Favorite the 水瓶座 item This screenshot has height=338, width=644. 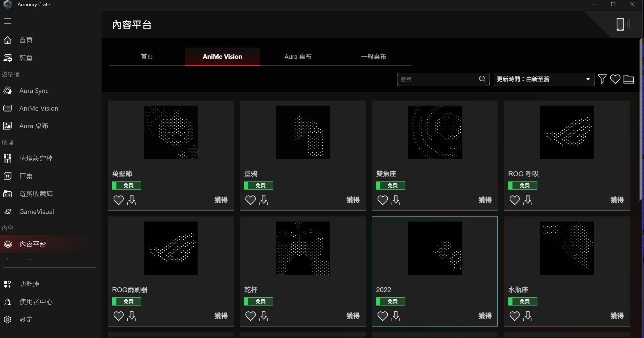[515, 316]
